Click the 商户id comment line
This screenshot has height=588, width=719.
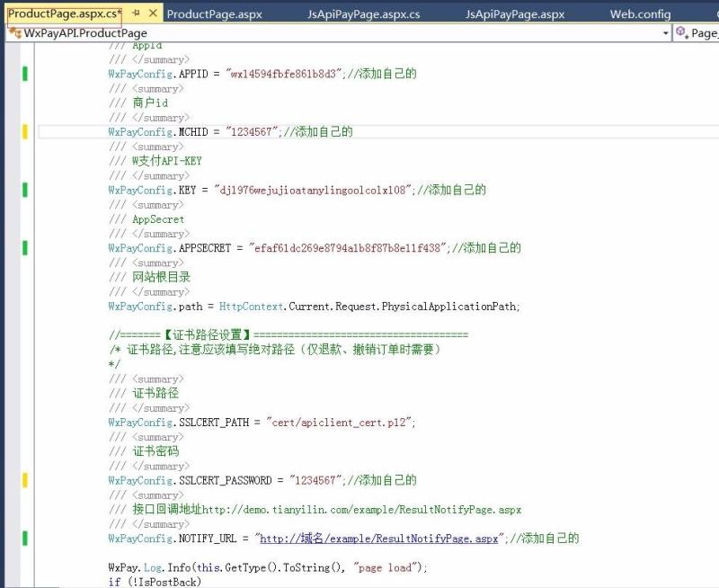[138, 102]
